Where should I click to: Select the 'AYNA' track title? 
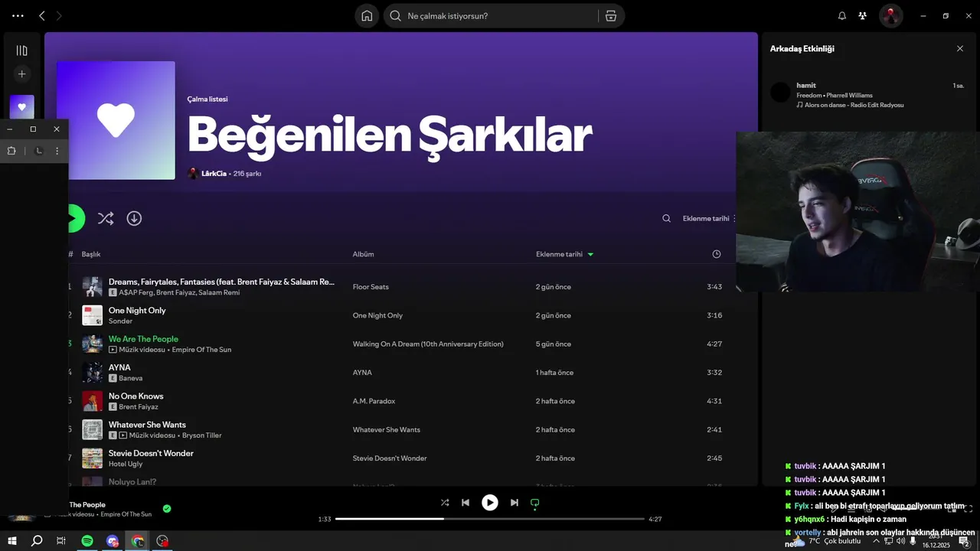(119, 367)
